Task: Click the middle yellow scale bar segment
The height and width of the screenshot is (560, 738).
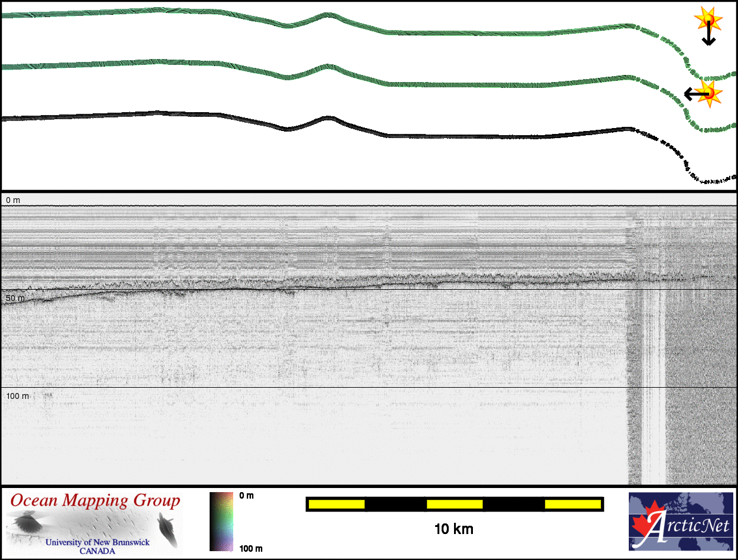Action: coord(455,504)
